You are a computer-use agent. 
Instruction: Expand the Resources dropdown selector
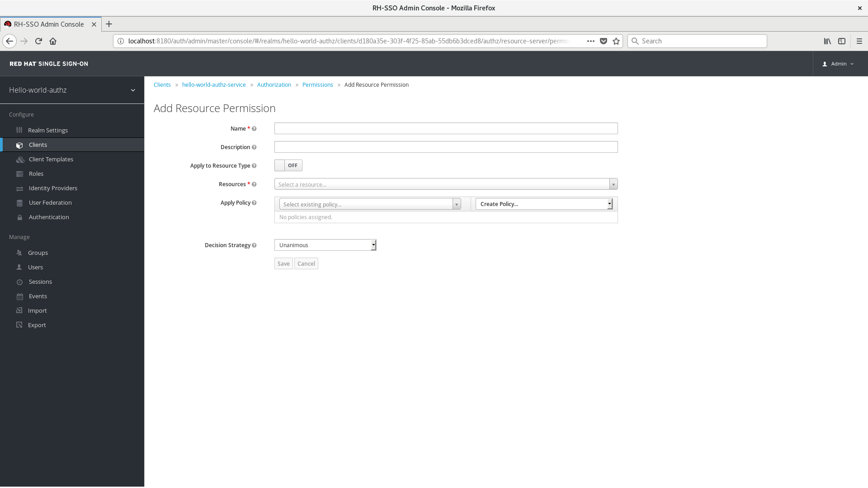point(613,184)
